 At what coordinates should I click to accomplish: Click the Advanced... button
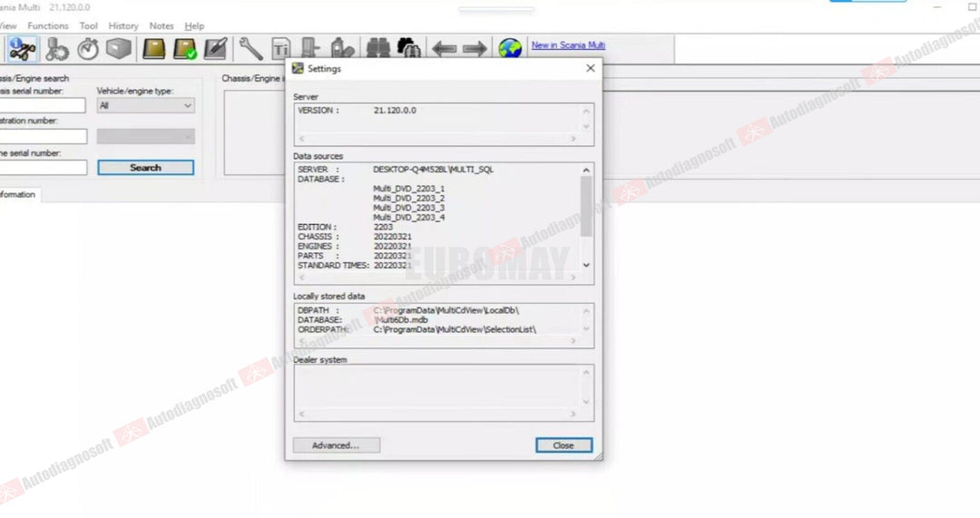[337, 445]
